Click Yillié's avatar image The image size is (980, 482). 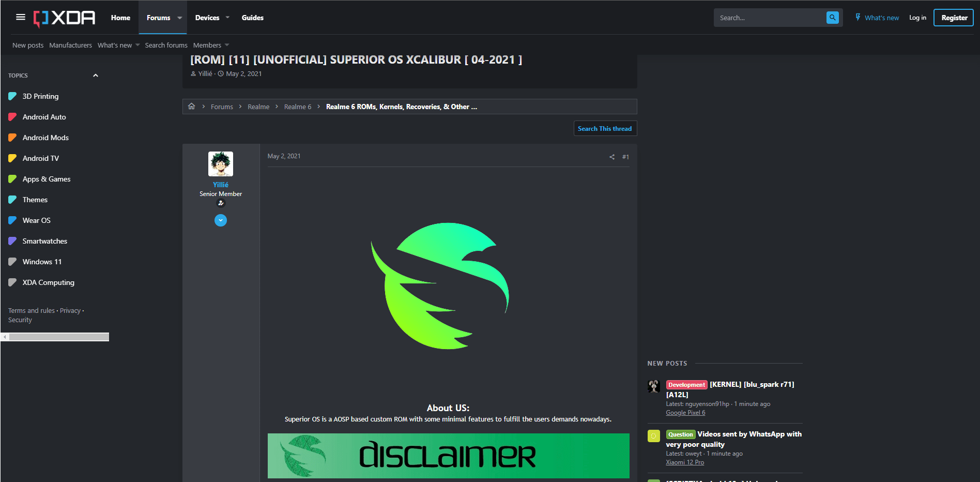(x=221, y=164)
